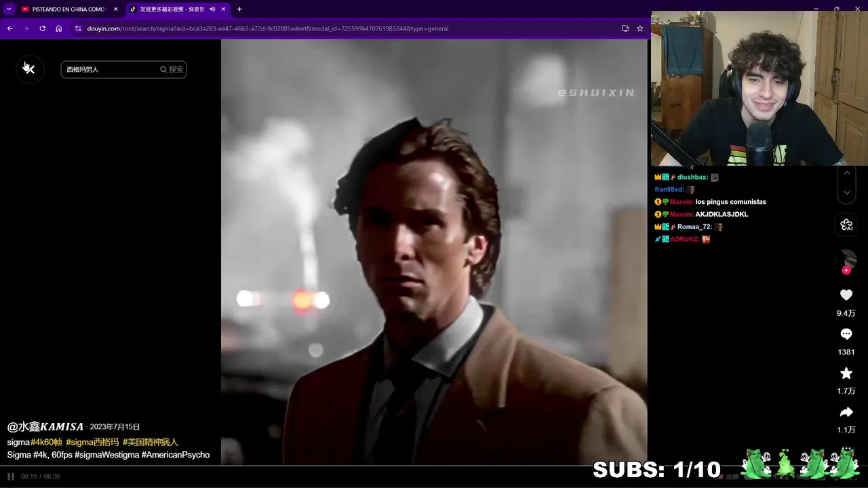868x488 pixels.
Task: Click the AKJDKLASJDKL chat message
Action: coord(722,214)
